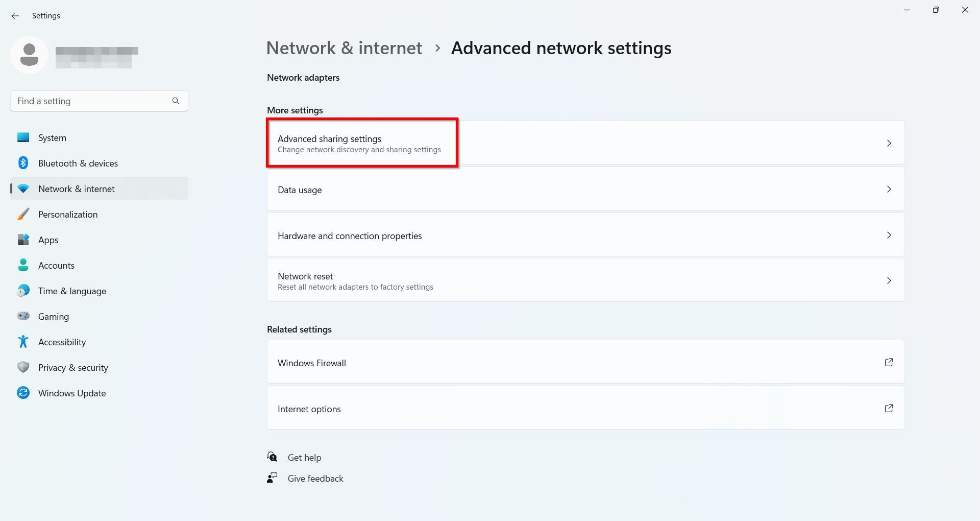980x521 pixels.
Task: Open Internet options external link icon
Action: (x=889, y=408)
